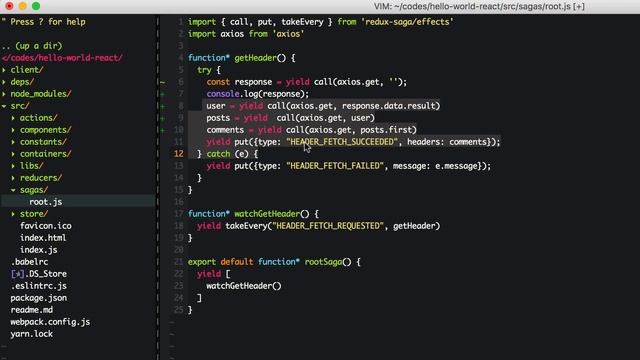Image resolution: width=640 pixels, height=360 pixels.
Task: Click the 'Press ? for help' line
Action: (44, 22)
